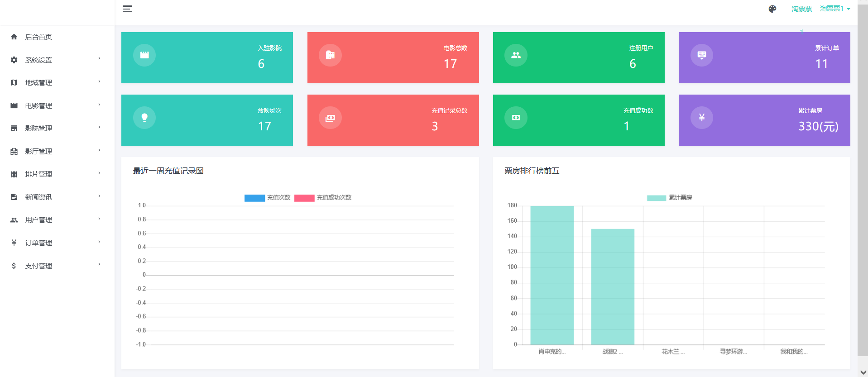Image resolution: width=868 pixels, height=377 pixels.
Task: Click the users icon in 注册用户 card
Action: pos(516,55)
